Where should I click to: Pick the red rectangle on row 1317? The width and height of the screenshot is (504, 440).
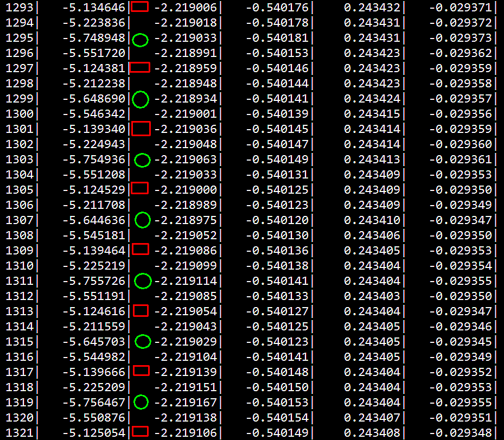(141, 370)
